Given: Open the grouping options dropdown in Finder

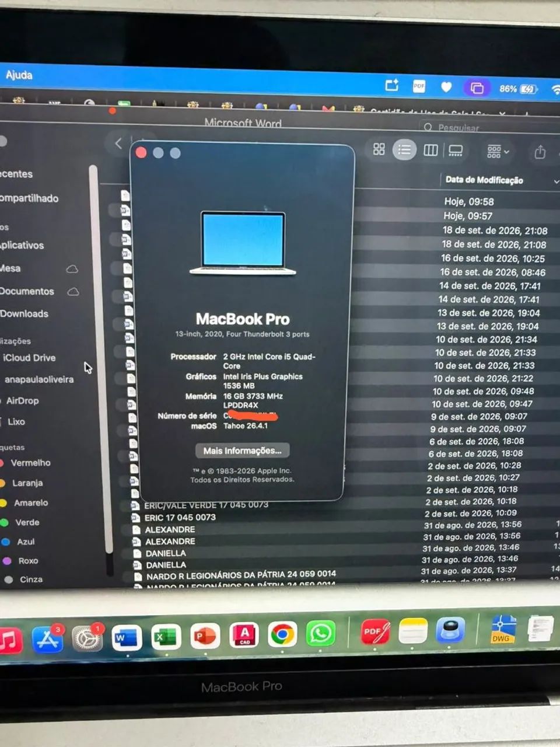Looking at the screenshot, I should tap(498, 152).
